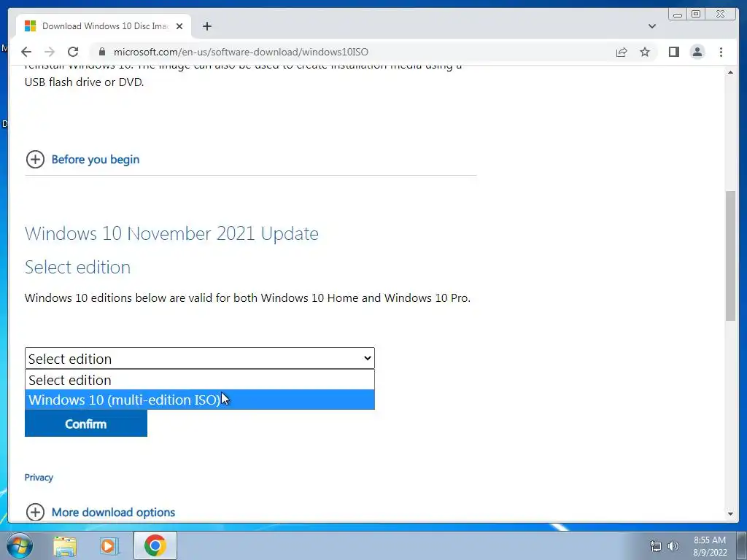This screenshot has height=560, width=747.
Task: Click the More download options link
Action: [x=113, y=513]
